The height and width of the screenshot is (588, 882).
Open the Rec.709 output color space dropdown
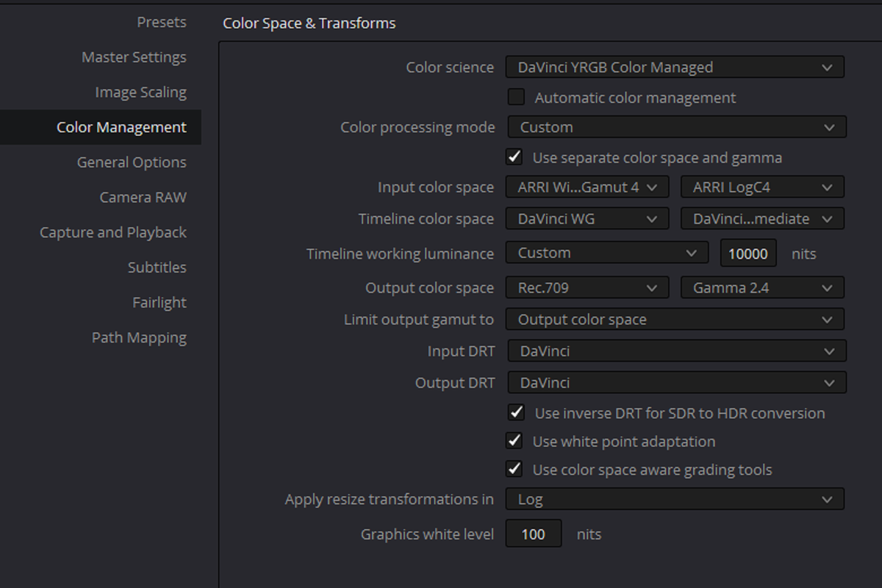coord(587,288)
